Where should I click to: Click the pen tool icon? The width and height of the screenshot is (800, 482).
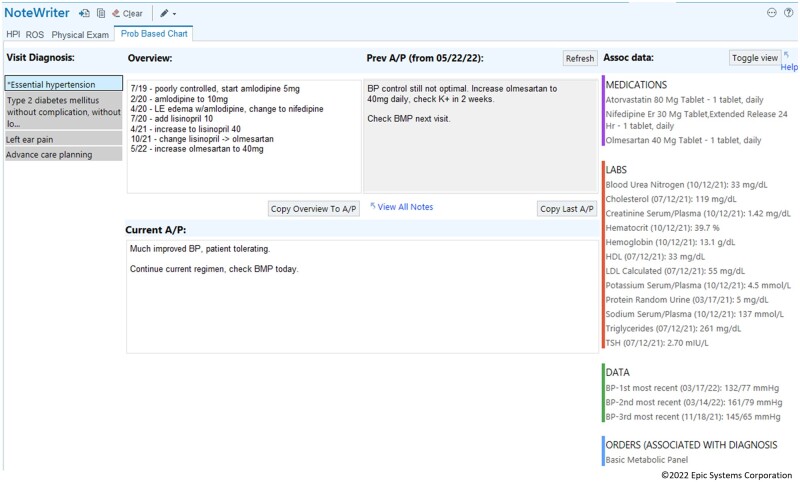164,13
